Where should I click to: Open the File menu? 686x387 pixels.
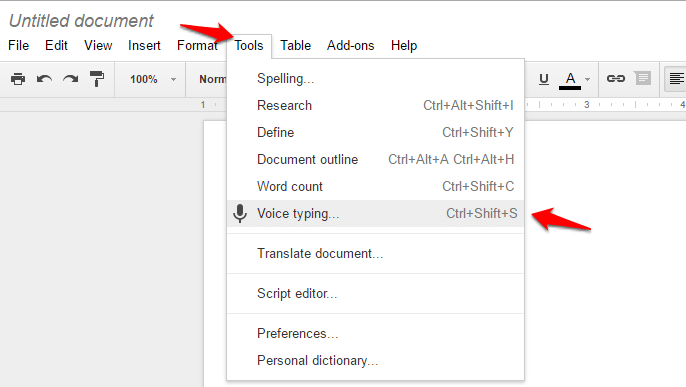point(18,45)
